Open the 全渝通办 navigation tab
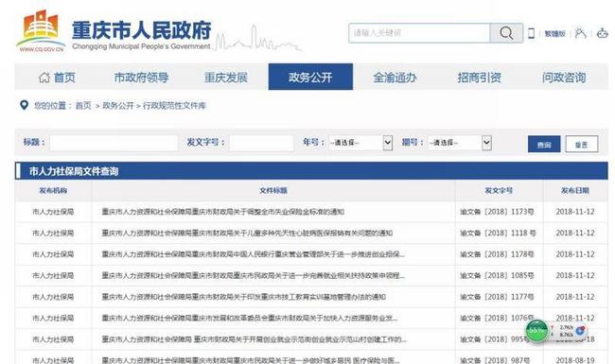Viewport: 615px width, 364px height. coord(395,78)
